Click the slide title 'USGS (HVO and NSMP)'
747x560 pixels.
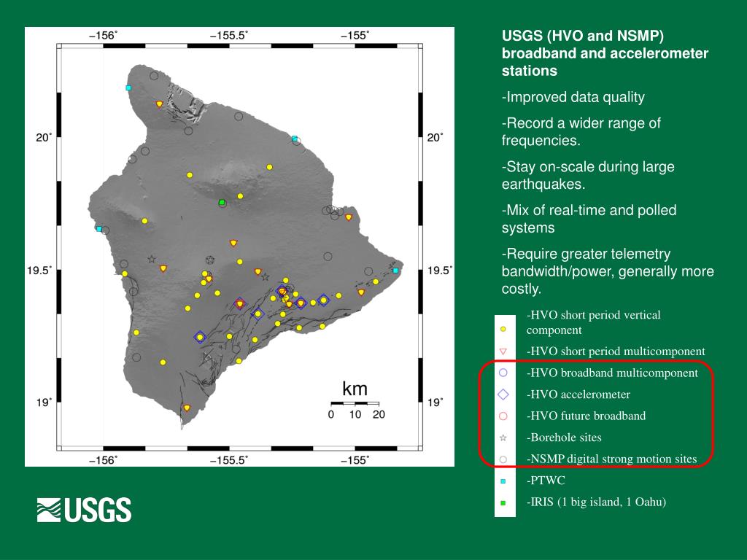pyautogui.click(x=583, y=36)
